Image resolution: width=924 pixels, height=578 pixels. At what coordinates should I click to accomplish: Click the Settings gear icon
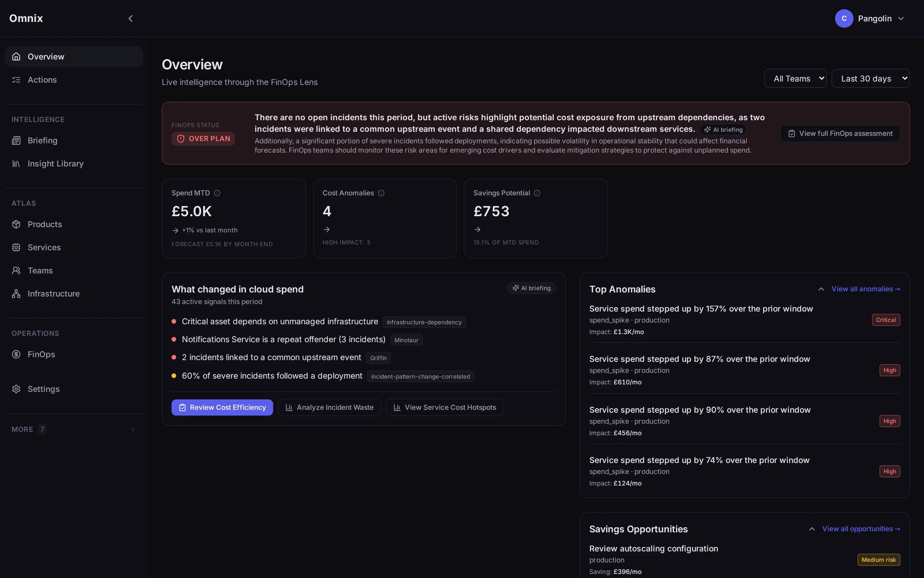coord(16,389)
